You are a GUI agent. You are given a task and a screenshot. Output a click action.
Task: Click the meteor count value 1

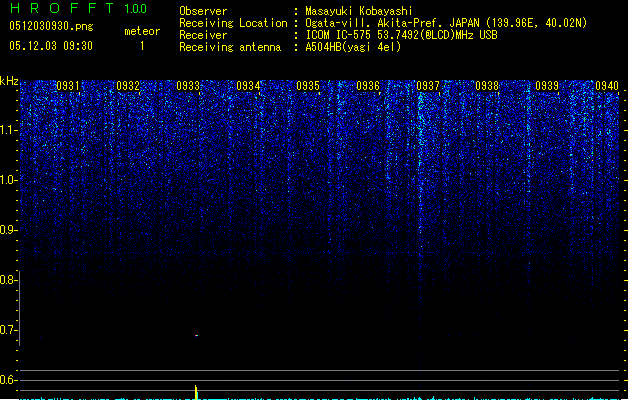[x=142, y=46]
